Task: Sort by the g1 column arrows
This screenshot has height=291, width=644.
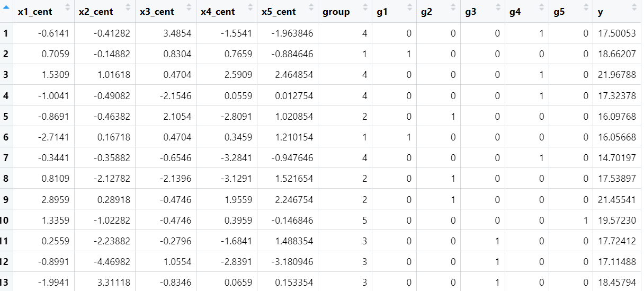Action: [409, 7]
